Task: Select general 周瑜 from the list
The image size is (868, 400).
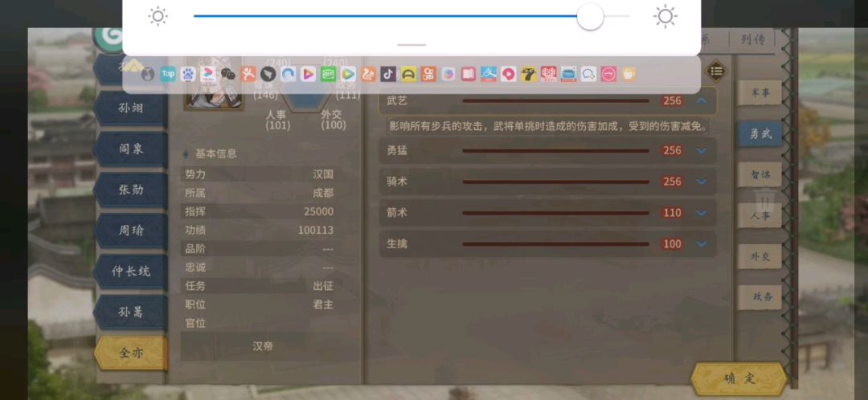Action: [x=131, y=231]
